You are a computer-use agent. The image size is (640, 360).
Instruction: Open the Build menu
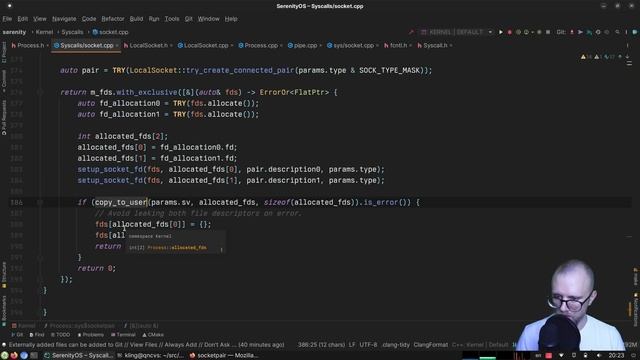[136, 19]
